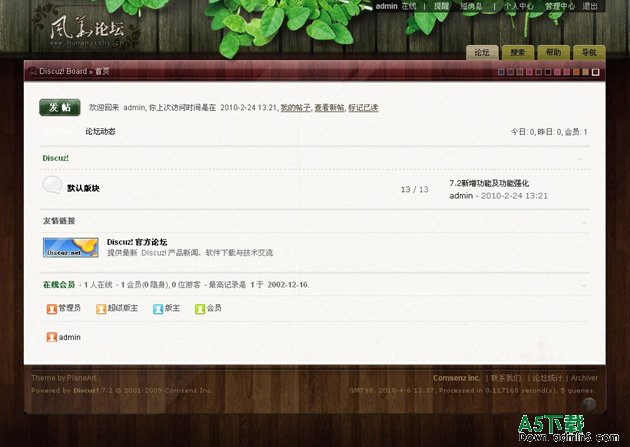The width and height of the screenshot is (630, 447).
Task: Click stats text 今日: 0, 昨日: 0, 会员: 1
Action: [549, 132]
